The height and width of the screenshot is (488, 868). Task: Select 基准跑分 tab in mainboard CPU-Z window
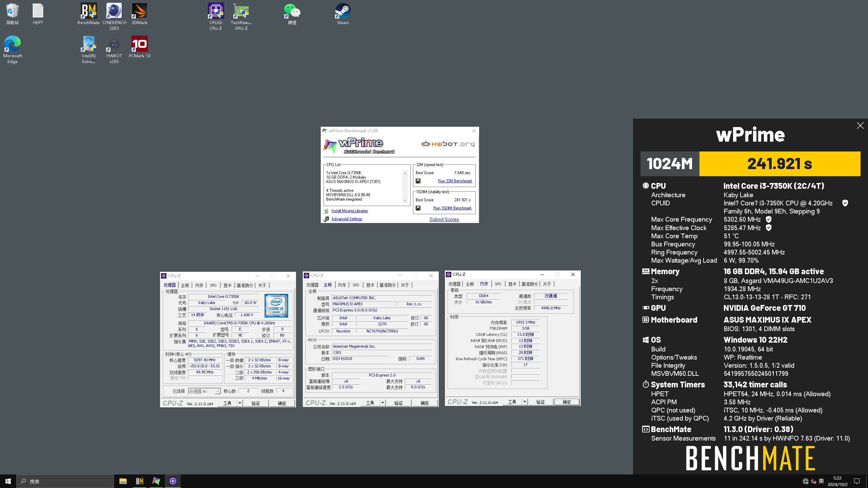point(388,285)
